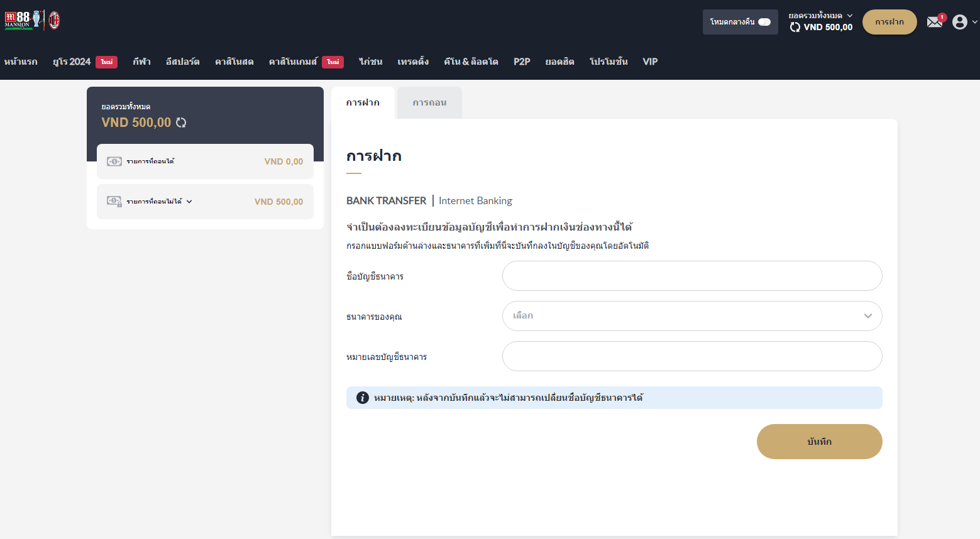
Task: Click the M88 Mansion logo
Action: click(x=18, y=20)
